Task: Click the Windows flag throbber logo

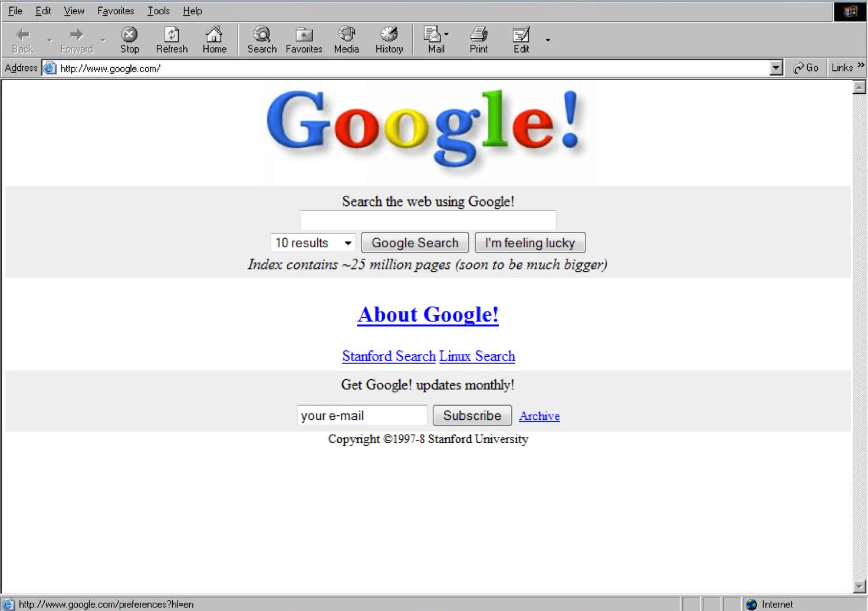Action: click(850, 12)
